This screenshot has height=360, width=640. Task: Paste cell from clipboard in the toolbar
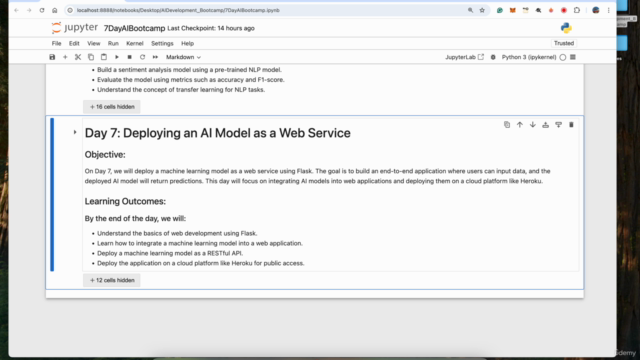(x=104, y=57)
